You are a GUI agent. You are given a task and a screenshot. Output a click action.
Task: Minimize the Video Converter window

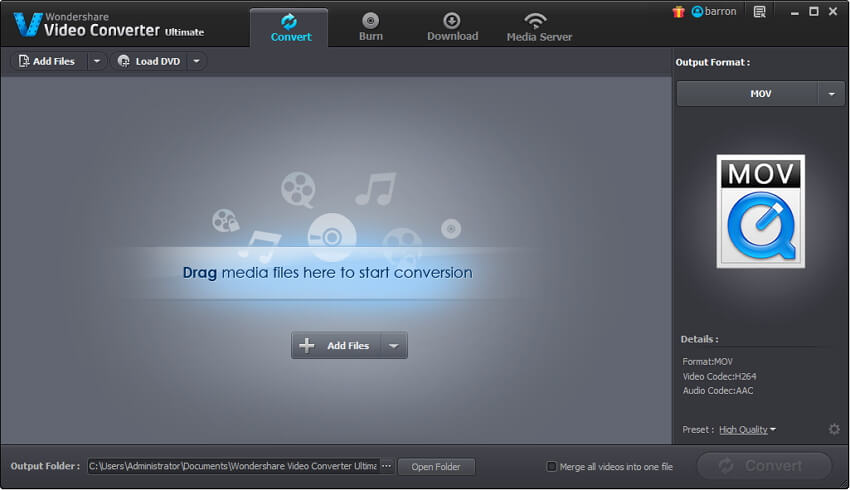(x=795, y=12)
